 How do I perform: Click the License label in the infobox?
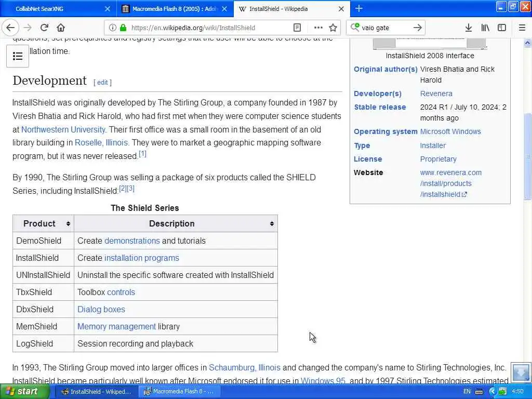point(368,159)
